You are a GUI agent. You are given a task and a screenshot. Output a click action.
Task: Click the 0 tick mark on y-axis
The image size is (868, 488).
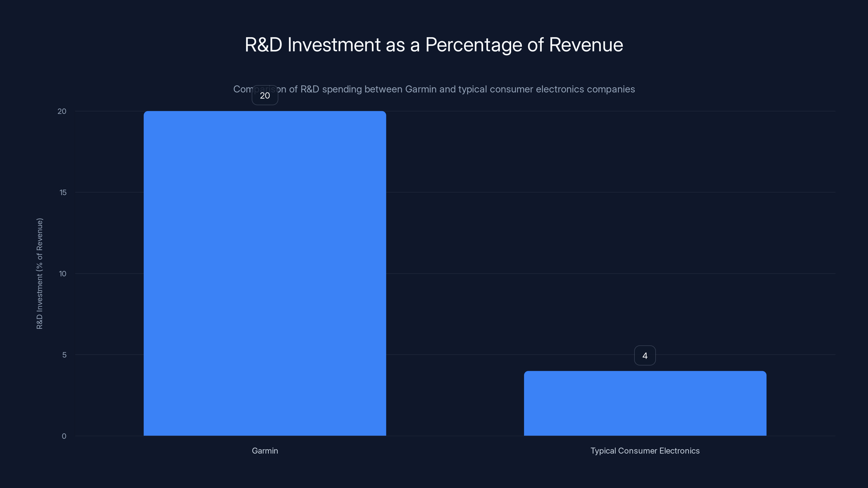click(x=63, y=436)
